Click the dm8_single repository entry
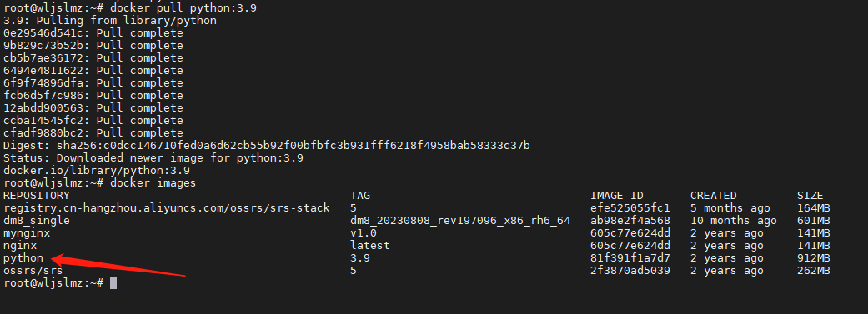Viewport: 868px width, 314px height. click(x=37, y=221)
